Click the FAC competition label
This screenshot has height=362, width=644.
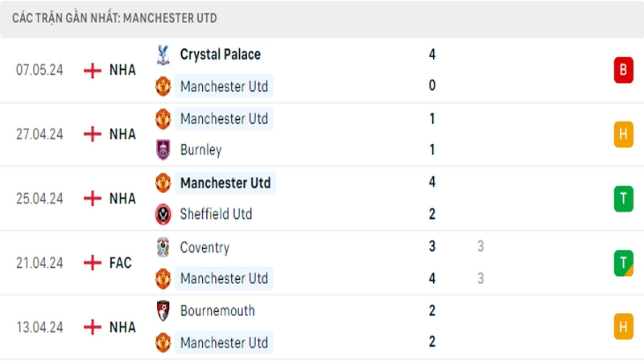(120, 263)
